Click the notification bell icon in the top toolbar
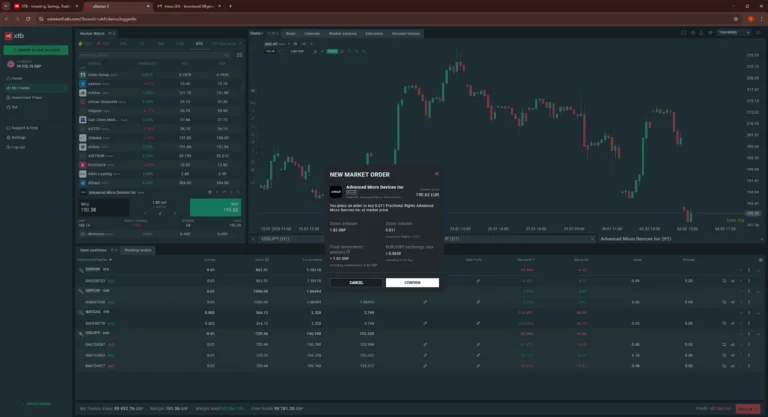Image resolution: width=768 pixels, height=417 pixels. click(701, 33)
